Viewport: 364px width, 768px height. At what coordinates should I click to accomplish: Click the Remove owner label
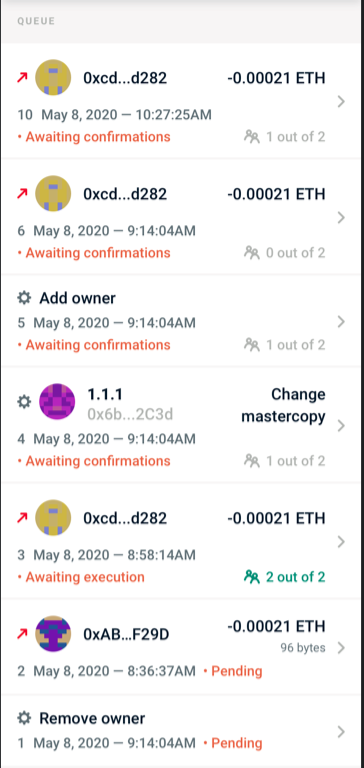pos(92,719)
